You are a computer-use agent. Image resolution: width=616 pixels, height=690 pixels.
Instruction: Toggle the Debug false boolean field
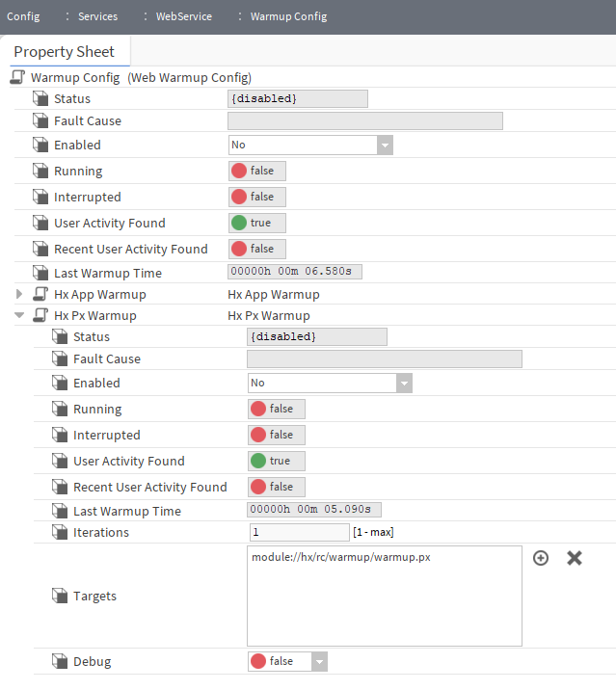click(x=287, y=661)
